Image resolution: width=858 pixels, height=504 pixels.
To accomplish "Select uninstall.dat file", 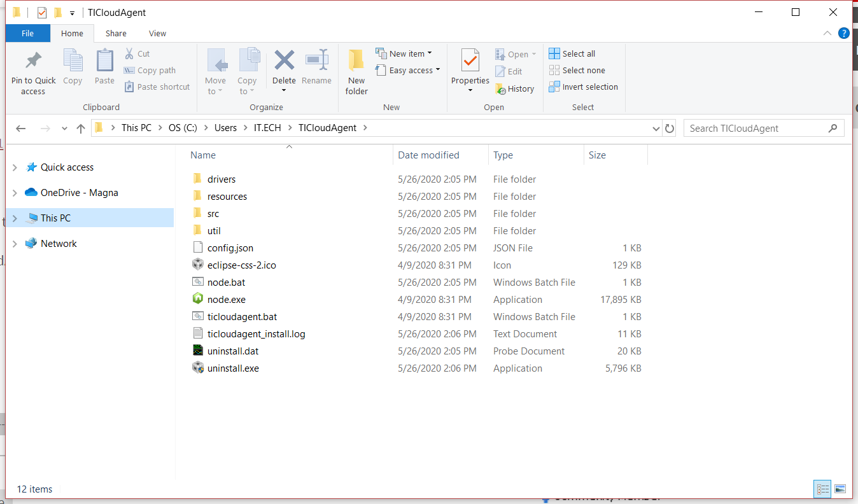I will [233, 351].
